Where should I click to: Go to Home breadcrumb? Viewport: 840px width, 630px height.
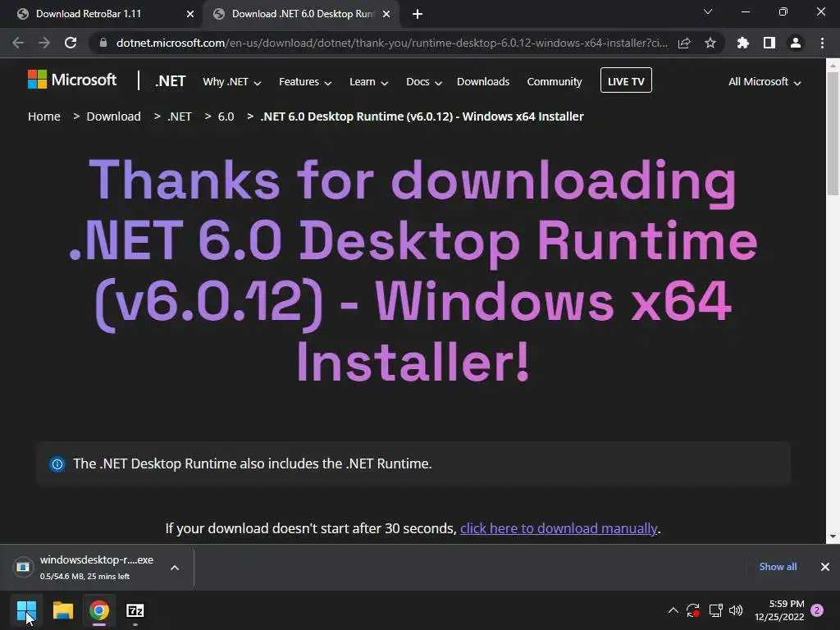coord(44,116)
